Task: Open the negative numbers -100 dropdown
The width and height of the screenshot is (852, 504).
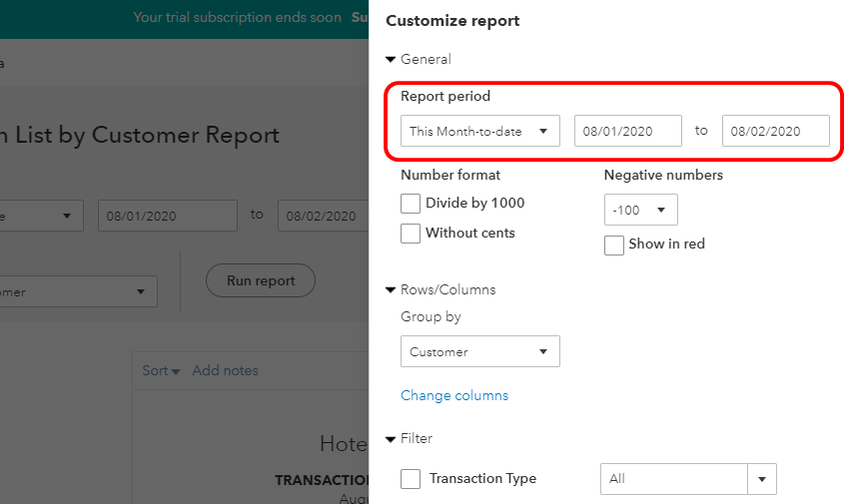Action: (x=640, y=211)
